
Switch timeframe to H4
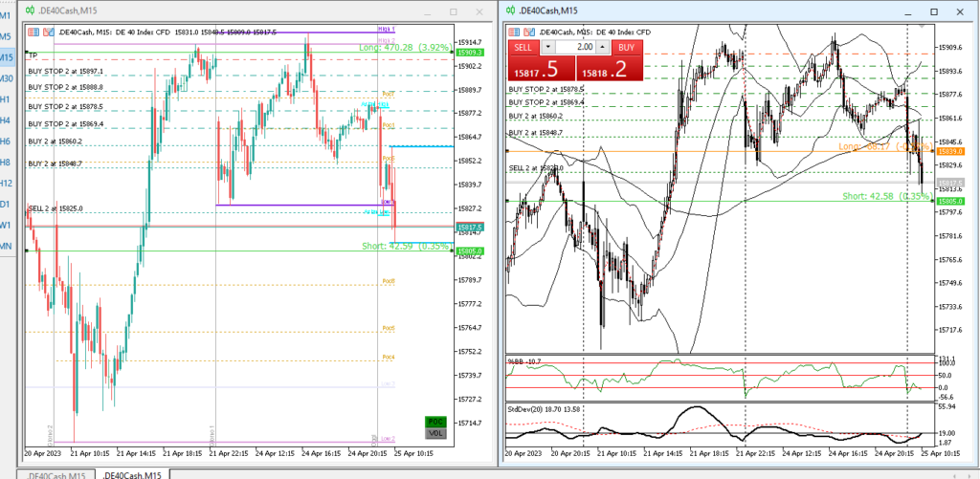coord(6,120)
